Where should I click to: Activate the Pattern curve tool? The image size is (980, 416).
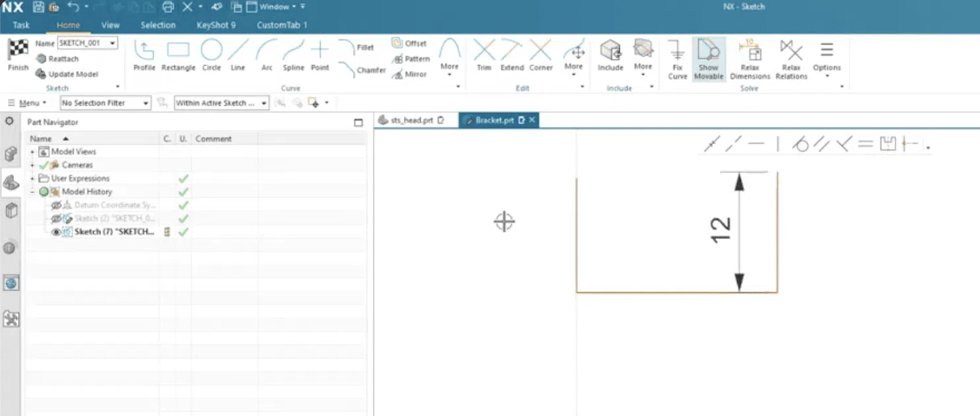[x=410, y=59]
